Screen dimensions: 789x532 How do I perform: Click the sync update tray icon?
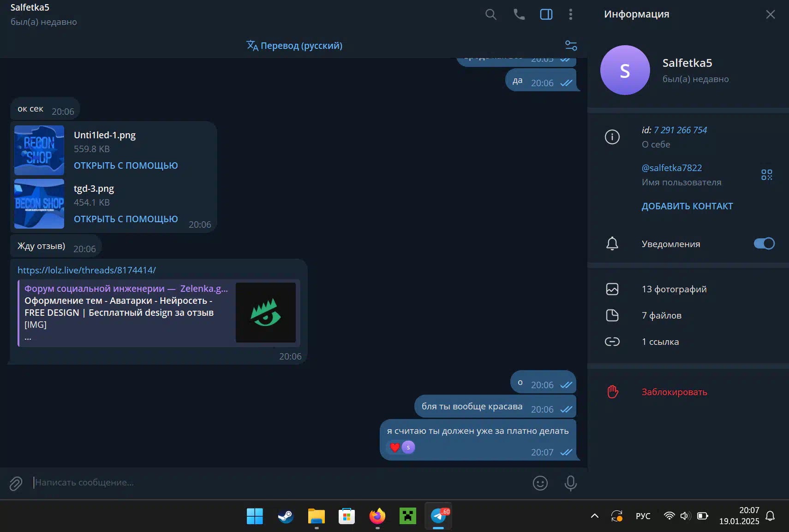point(617,516)
